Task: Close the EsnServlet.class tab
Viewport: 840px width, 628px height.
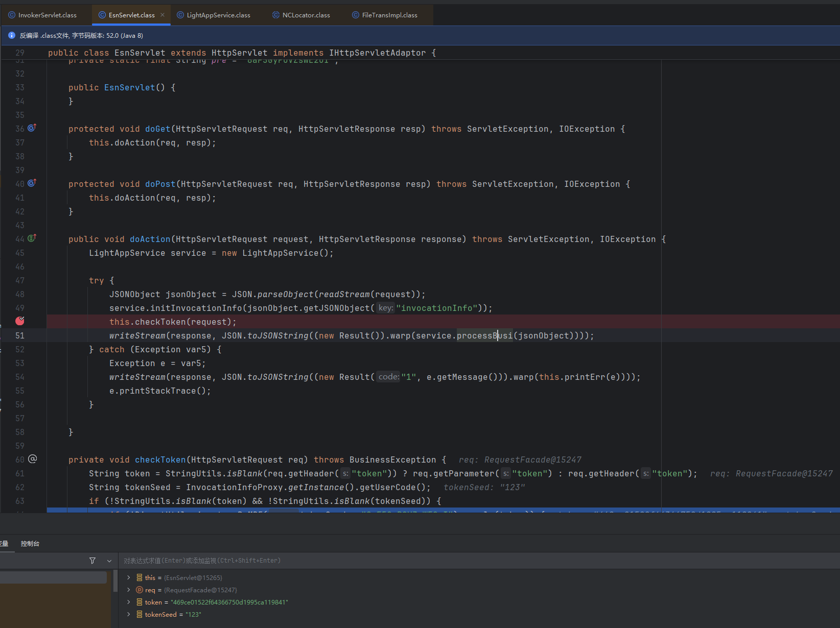Action: 162,15
